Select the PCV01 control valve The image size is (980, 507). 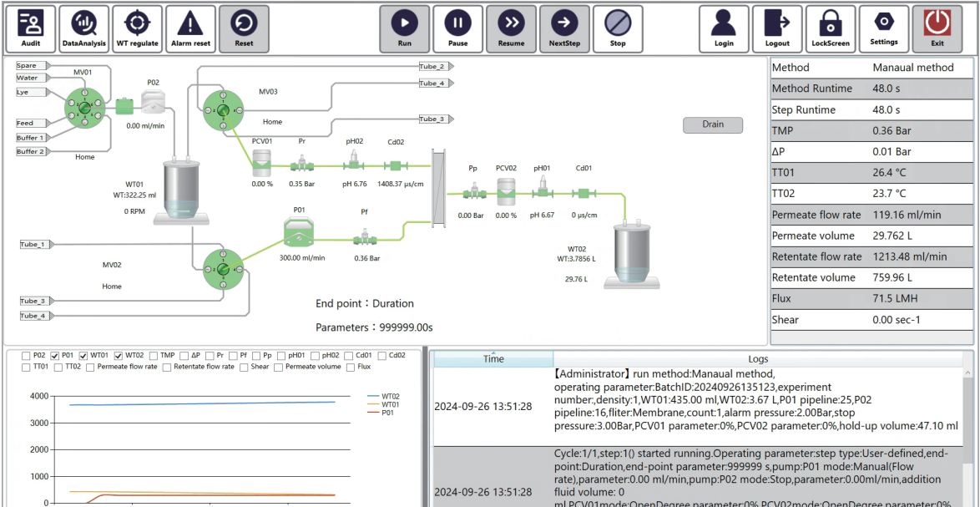(x=262, y=160)
